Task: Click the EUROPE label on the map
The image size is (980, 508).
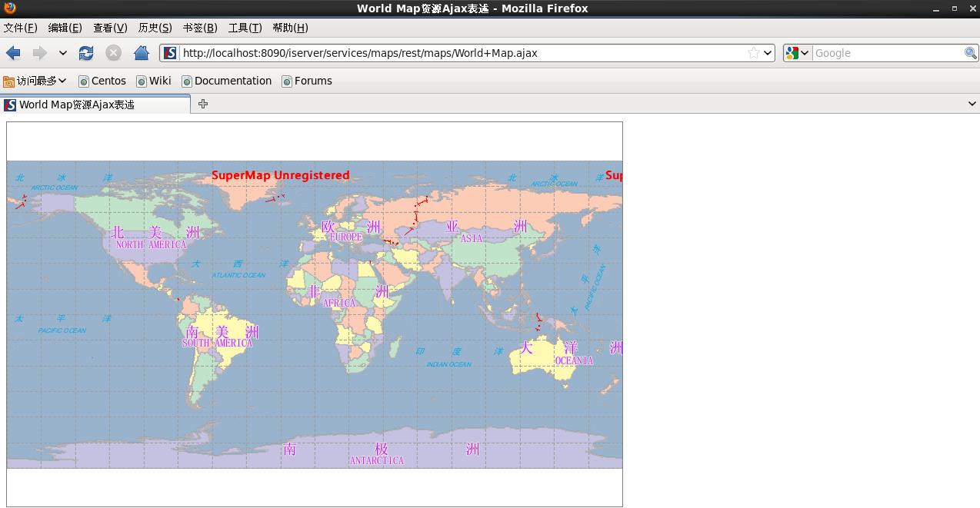Action: tap(345, 237)
